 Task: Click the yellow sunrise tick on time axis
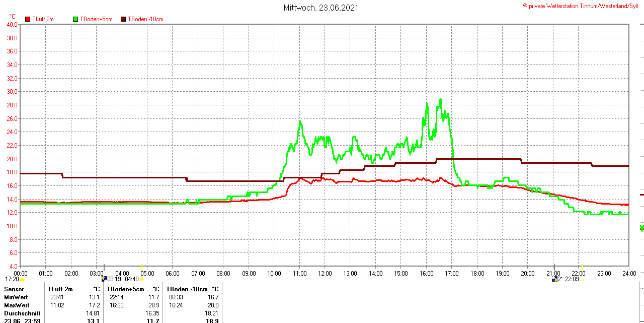click(x=142, y=267)
